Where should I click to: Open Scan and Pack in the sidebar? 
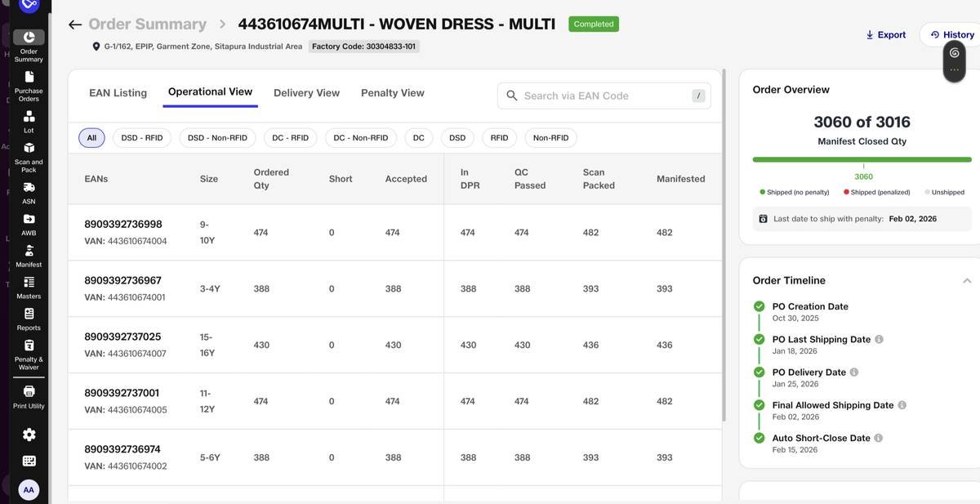(x=29, y=158)
